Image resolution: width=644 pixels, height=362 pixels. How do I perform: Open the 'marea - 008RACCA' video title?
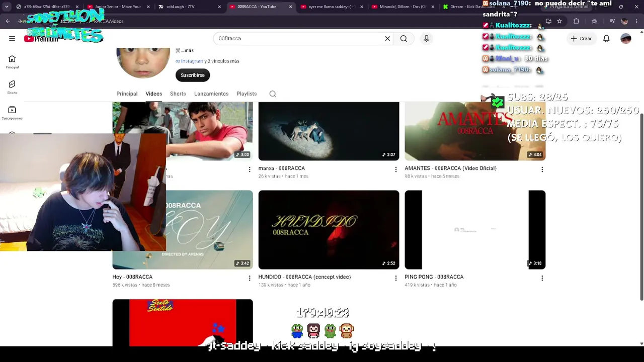point(282,168)
